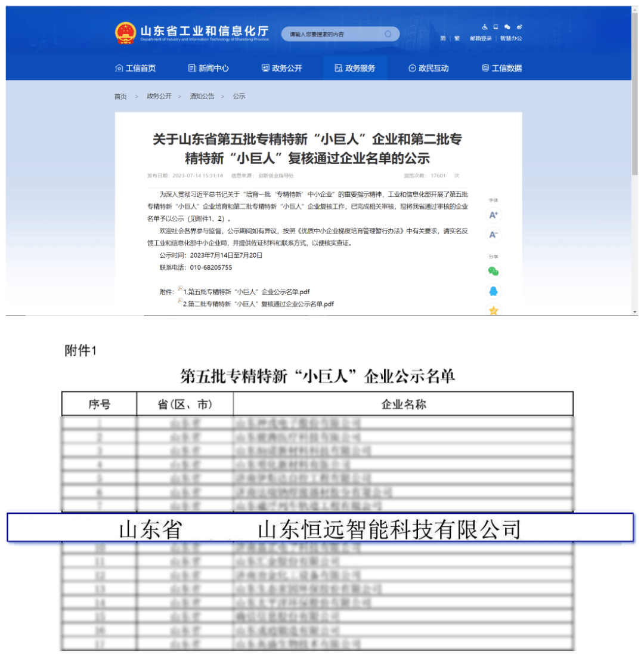This screenshot has width=644, height=657.
Task: Share to QZone star icon
Action: click(493, 310)
